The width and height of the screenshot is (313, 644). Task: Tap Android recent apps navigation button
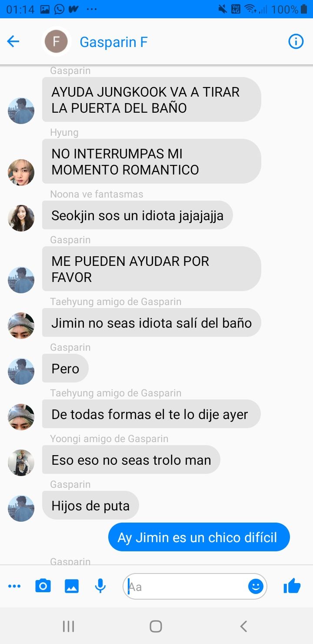point(69,626)
